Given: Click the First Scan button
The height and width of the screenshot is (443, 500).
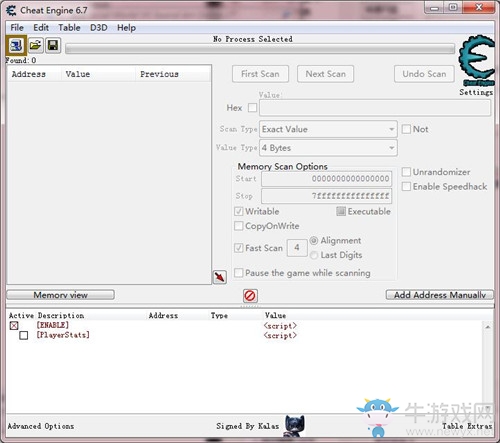Looking at the screenshot, I should 260,74.
